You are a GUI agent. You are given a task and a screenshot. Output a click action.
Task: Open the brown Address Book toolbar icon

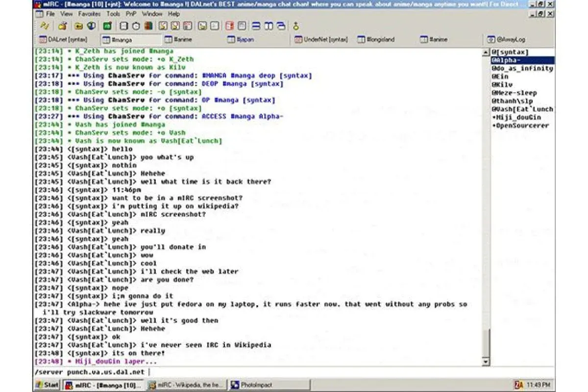coord(148,26)
